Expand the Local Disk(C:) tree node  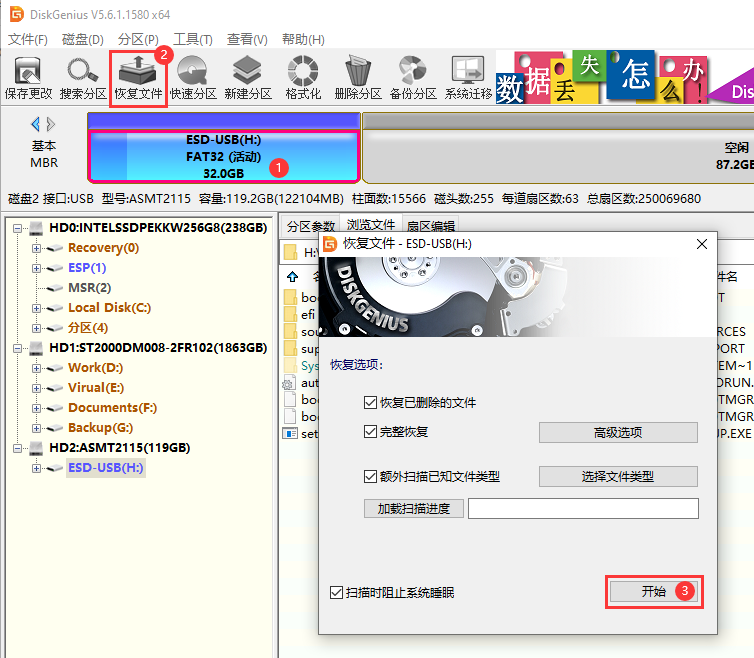(x=37, y=308)
